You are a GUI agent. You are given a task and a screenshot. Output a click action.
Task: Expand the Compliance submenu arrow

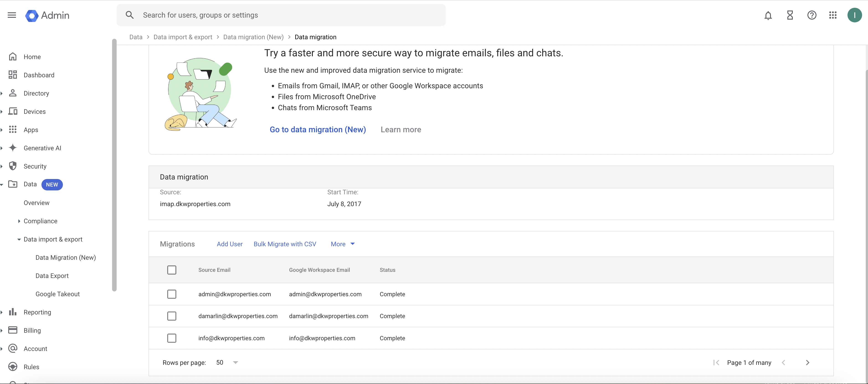click(19, 221)
